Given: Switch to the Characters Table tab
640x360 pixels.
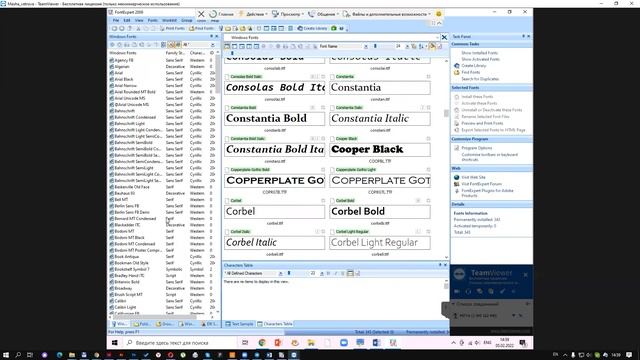Looking at the screenshot, I should 275,324.
